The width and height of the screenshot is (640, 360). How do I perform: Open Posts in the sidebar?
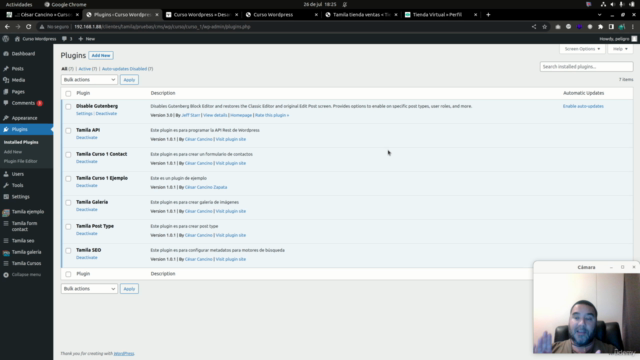tap(18, 69)
